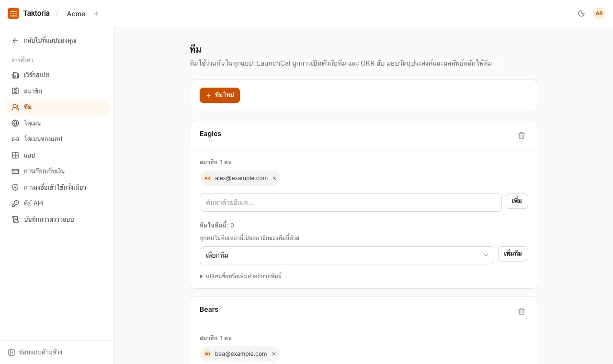The width and height of the screenshot is (613, 364).
Task: Open the สมาชิก settings page
Action: [57, 91]
